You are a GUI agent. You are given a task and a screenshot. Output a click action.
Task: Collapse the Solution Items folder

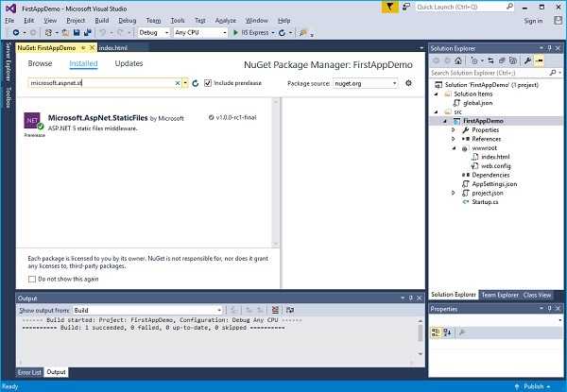click(x=436, y=94)
